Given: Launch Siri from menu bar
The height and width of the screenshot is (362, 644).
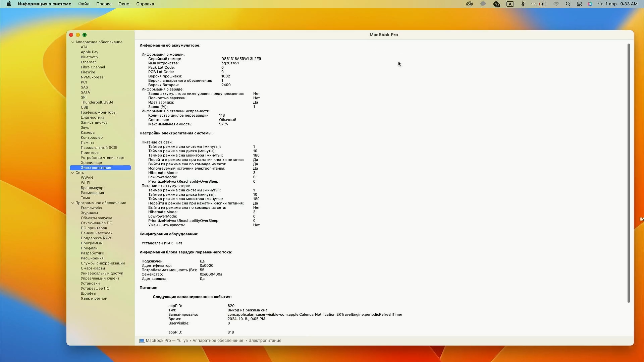Looking at the screenshot, I should (x=590, y=4).
